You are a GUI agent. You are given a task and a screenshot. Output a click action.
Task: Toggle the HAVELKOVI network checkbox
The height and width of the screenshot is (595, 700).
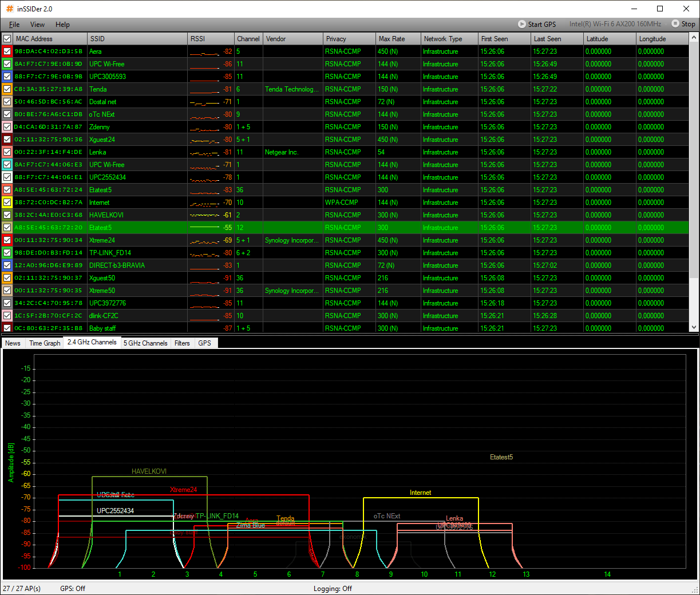click(x=7, y=215)
